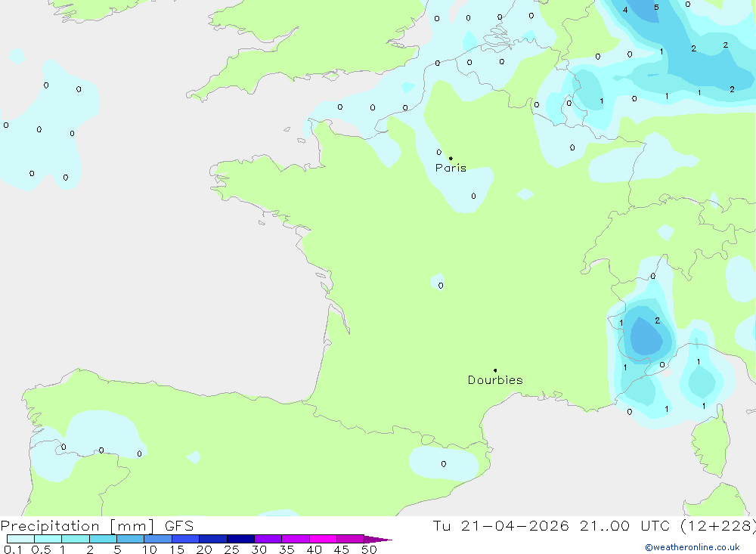Screen dimensions: 756x554
Task: Click the '(12+228)' forecast offset text
Action: tap(718, 525)
